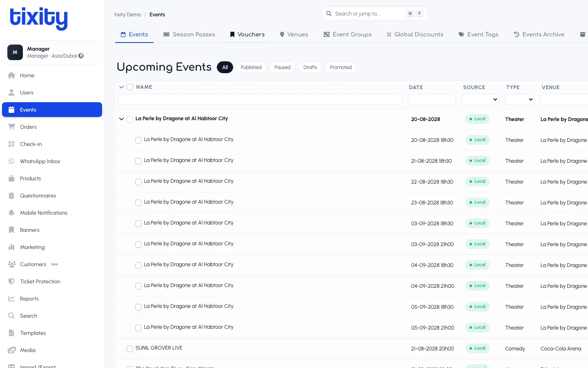Click the Check-in QR code icon
Image resolution: width=588 pixels, height=368 pixels.
click(x=11, y=144)
